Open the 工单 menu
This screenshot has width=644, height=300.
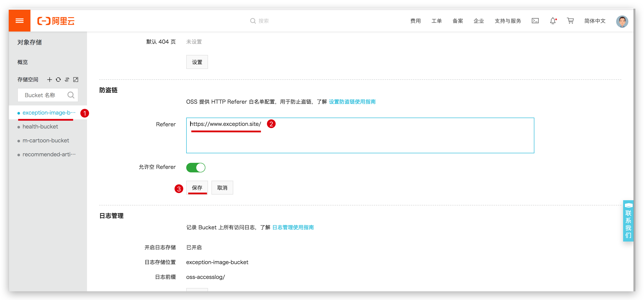[x=436, y=21]
